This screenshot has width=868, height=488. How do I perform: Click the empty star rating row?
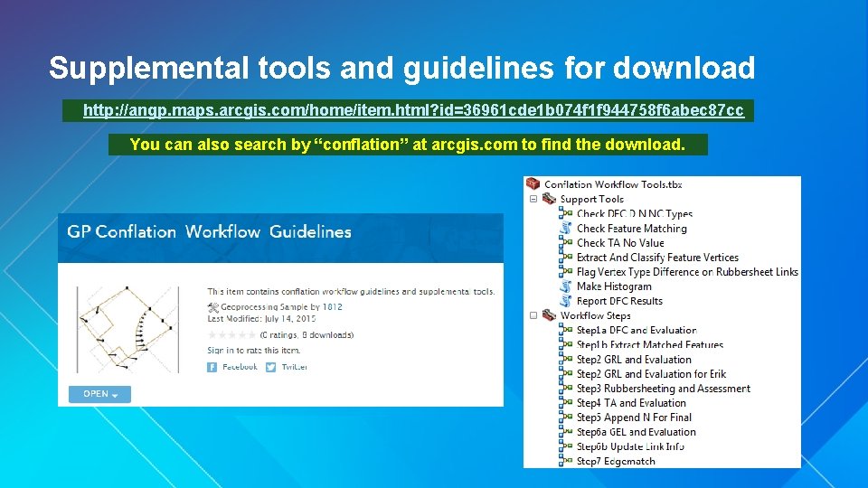click(231, 335)
